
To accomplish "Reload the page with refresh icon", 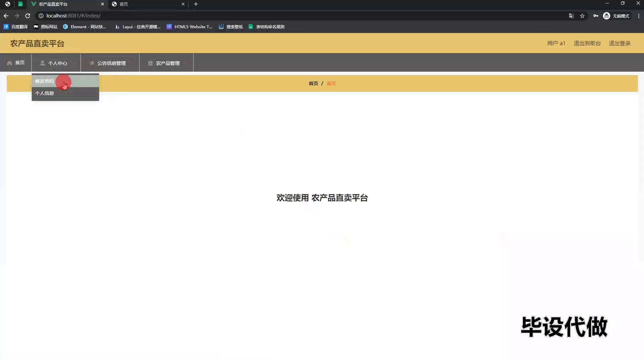I will click(x=28, y=16).
